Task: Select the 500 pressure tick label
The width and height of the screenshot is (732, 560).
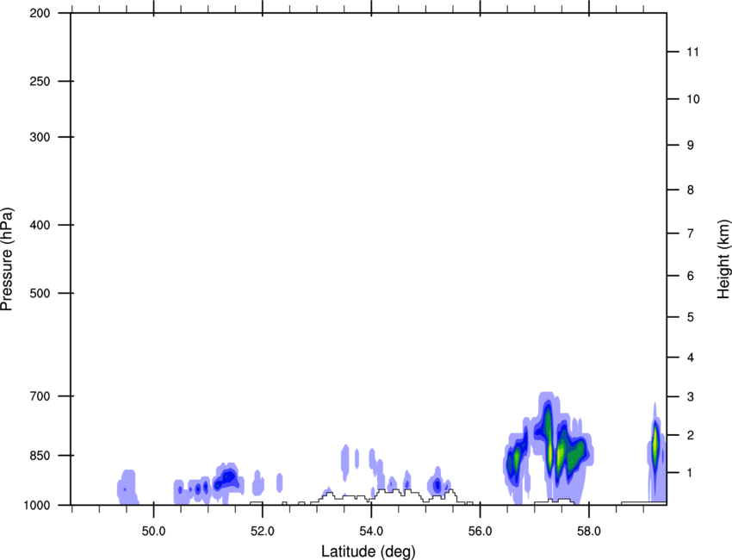Action: coord(40,293)
